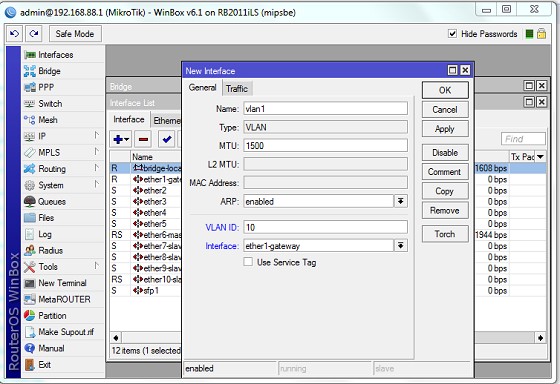560x384 pixels.
Task: Expand the Routing submenu arrow
Action: click(x=96, y=168)
